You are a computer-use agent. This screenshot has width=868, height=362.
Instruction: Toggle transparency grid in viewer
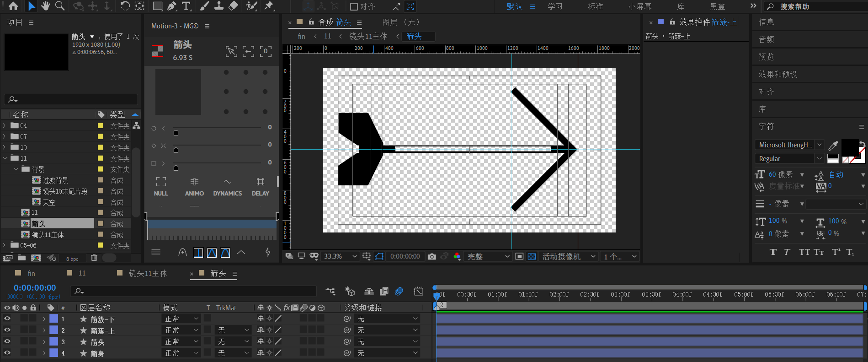click(x=532, y=256)
